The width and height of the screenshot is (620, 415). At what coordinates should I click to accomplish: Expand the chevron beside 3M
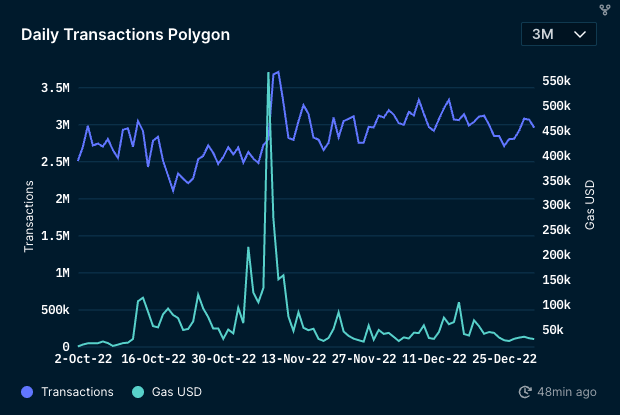(x=579, y=34)
